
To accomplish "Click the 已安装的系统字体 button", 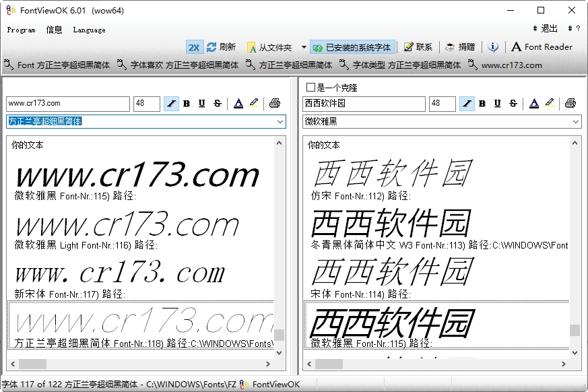I will tap(352, 47).
